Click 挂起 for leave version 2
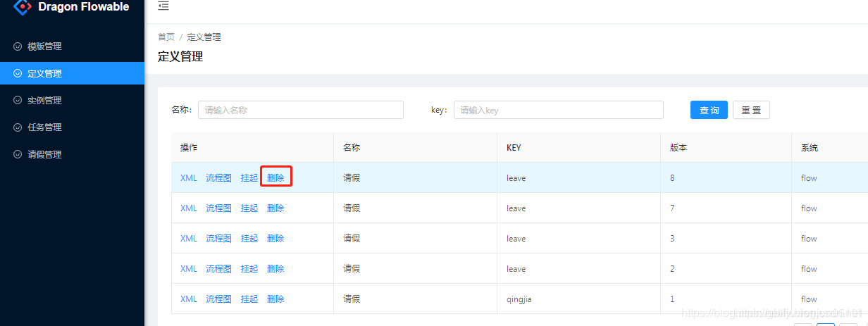Viewport: 868px width, 326px height. click(x=249, y=268)
